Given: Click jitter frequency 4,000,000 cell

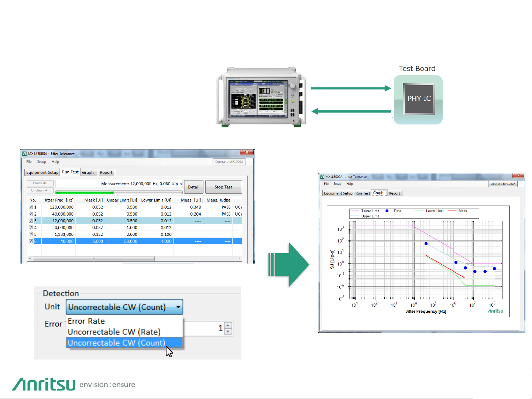Looking at the screenshot, I should pyautogui.click(x=64, y=228).
